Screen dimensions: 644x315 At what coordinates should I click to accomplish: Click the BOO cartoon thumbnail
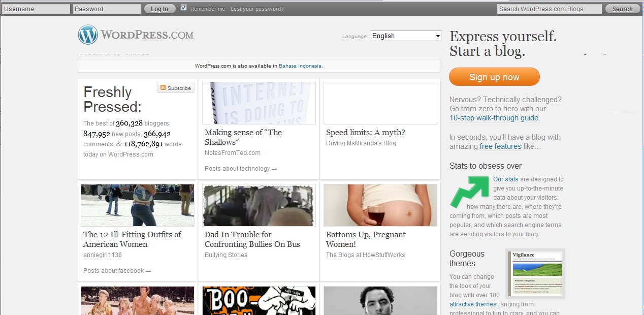(x=259, y=301)
